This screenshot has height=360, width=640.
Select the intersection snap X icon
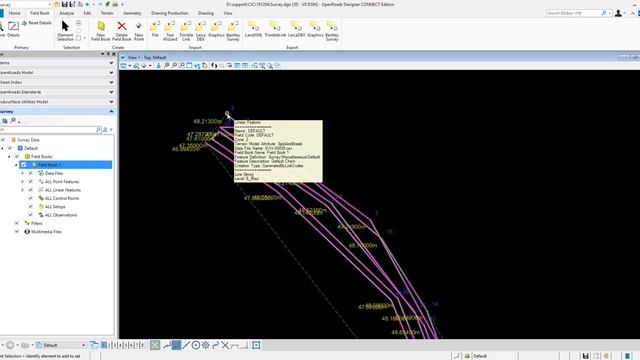[225, 345]
